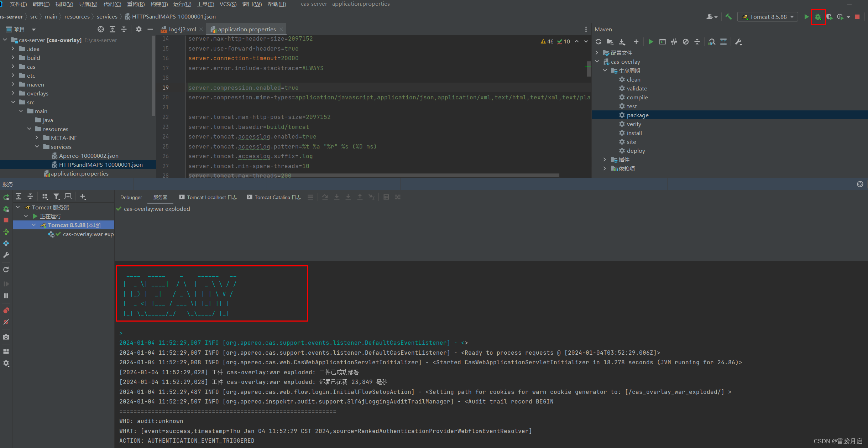Click Maven settings wrench icon
This screenshot has width=868, height=448.
pos(738,42)
